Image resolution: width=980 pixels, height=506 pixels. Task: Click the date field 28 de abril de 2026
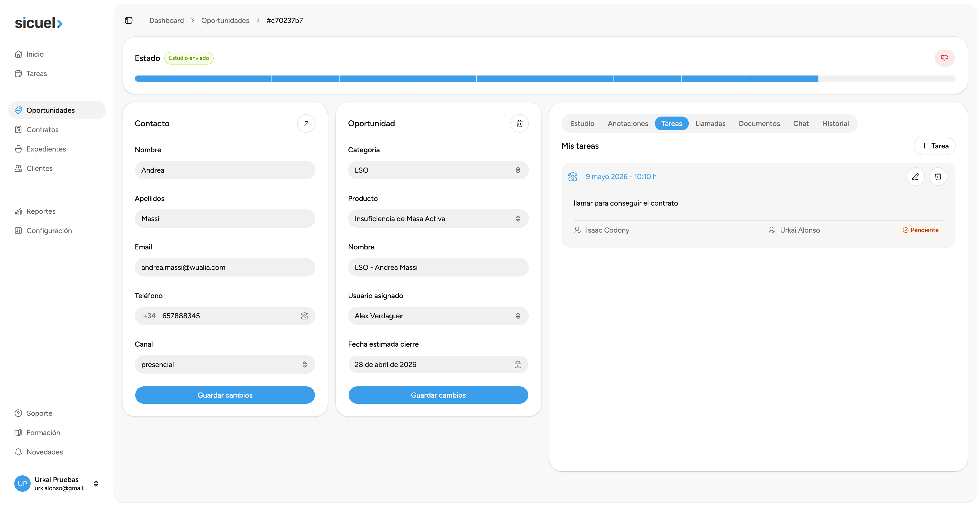[x=438, y=364]
